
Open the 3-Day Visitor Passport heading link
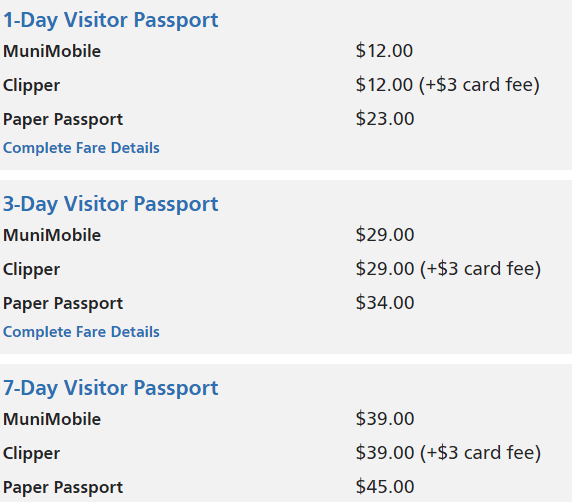[x=111, y=204]
